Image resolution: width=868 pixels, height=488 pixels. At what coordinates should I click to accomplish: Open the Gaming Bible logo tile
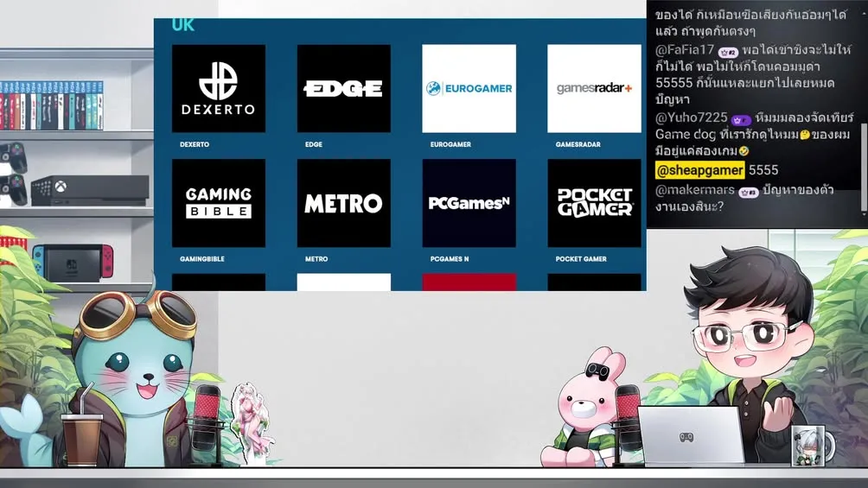(219, 203)
